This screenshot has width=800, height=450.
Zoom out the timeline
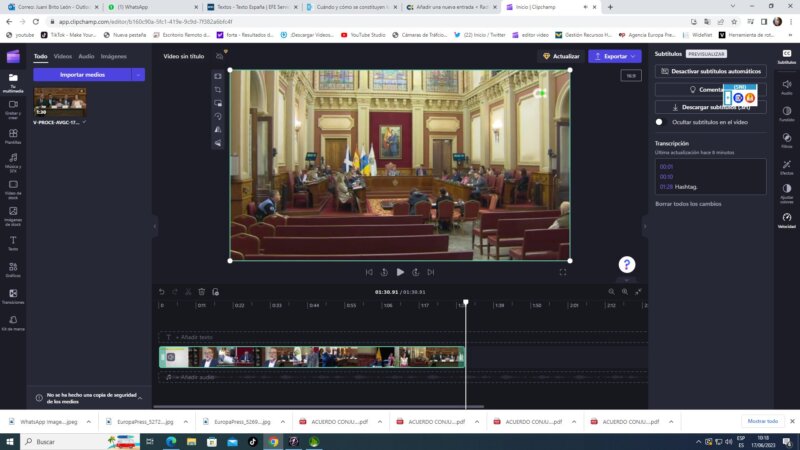click(x=611, y=292)
